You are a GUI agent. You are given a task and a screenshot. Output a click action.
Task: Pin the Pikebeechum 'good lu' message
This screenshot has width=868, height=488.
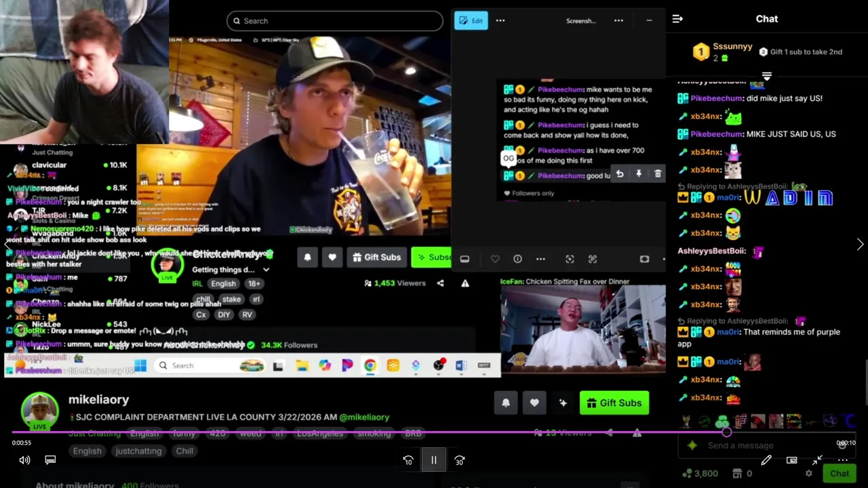(639, 174)
